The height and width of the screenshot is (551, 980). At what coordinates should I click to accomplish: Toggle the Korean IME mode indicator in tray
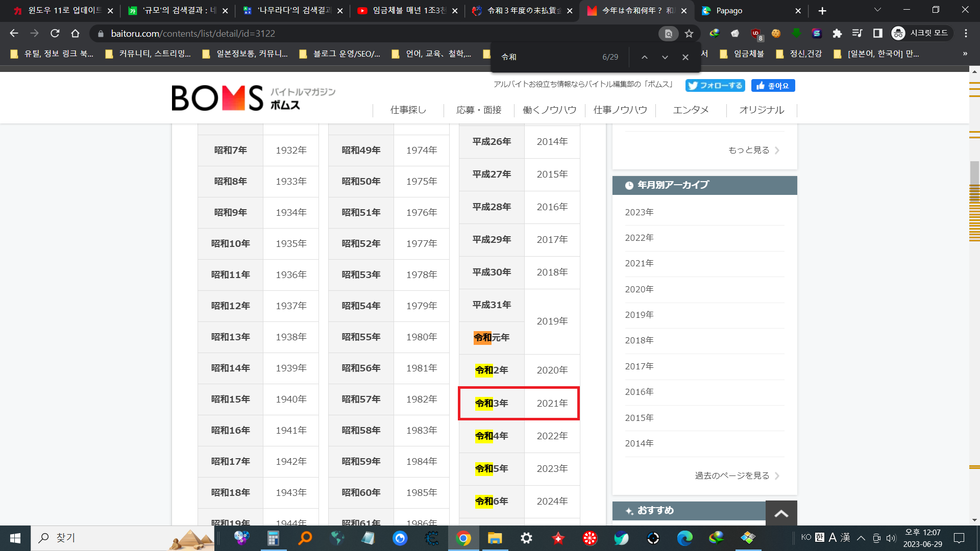(x=819, y=537)
